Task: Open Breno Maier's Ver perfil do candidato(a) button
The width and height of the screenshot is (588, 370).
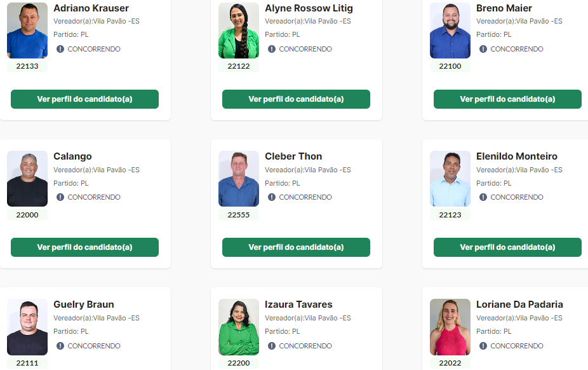Action: click(x=507, y=99)
